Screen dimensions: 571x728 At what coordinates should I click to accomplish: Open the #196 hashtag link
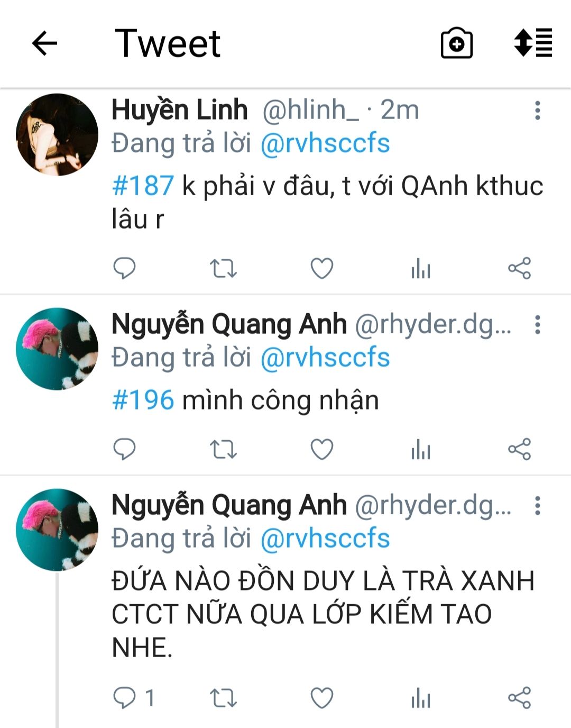[143, 400]
